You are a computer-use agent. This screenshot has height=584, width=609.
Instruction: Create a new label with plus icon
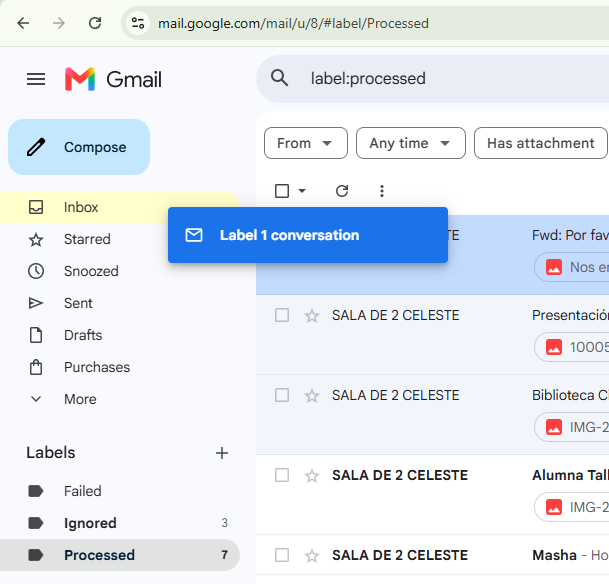point(222,453)
